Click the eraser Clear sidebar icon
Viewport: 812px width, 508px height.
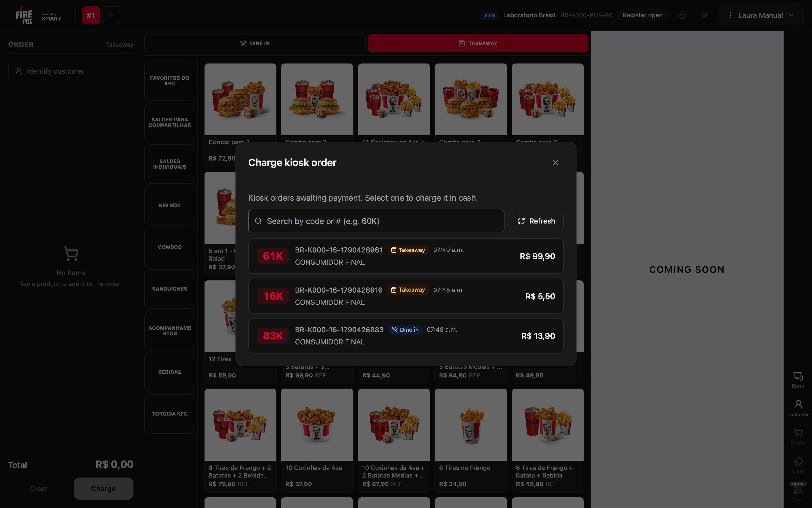coord(798,465)
